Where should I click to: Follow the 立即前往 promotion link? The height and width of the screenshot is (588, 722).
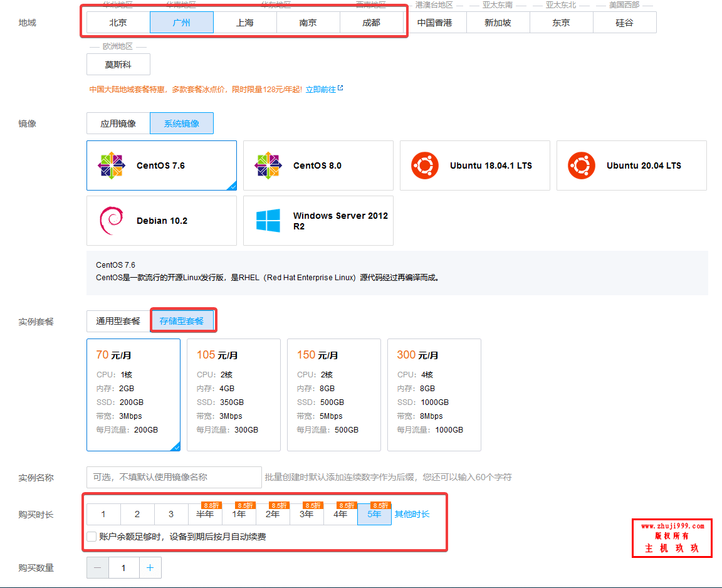(x=320, y=89)
